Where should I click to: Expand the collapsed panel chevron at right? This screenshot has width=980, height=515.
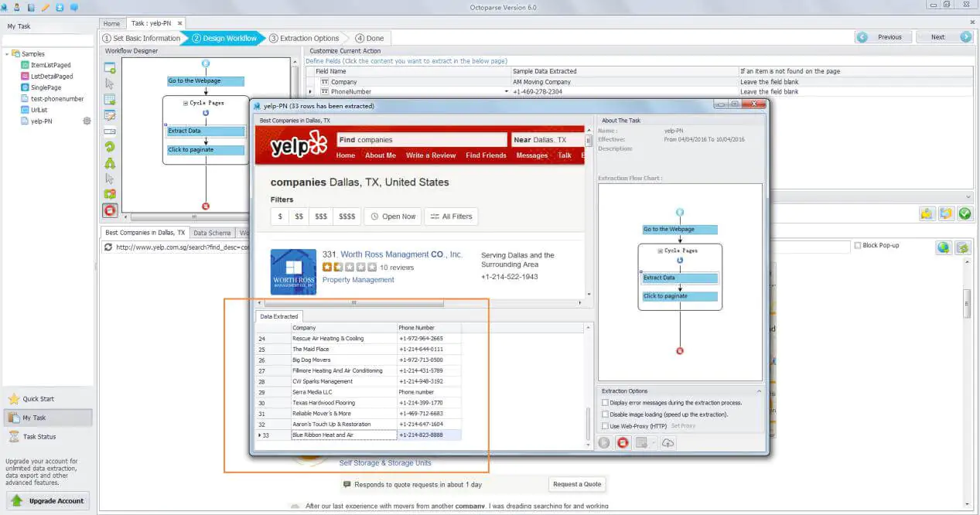click(x=969, y=197)
